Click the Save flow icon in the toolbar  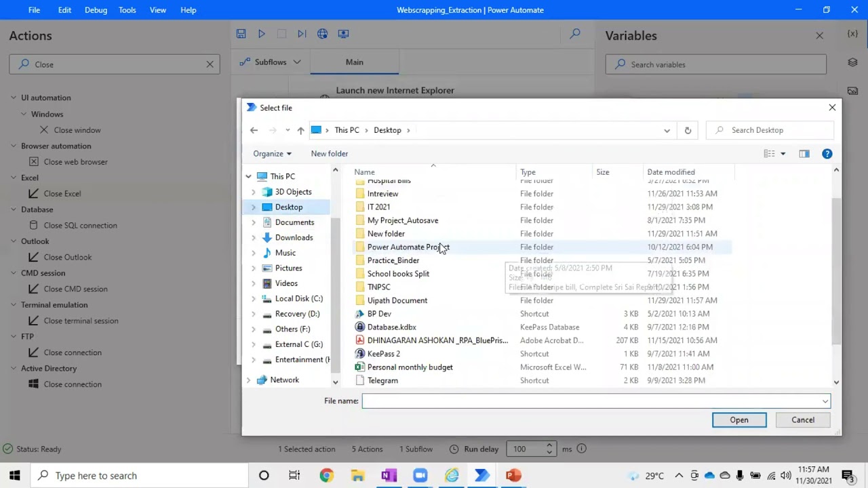pyautogui.click(x=241, y=33)
